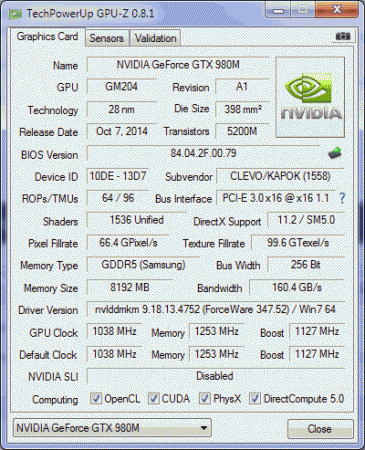The width and height of the screenshot is (365, 450).
Task: Toggle the CUDA checkbox
Action: coord(153,398)
